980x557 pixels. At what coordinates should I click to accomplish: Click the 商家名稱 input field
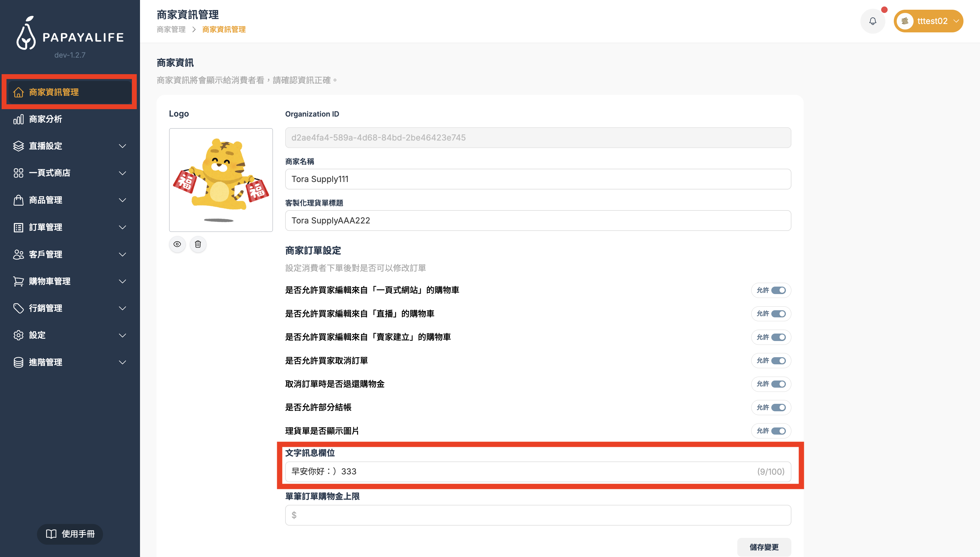click(538, 179)
